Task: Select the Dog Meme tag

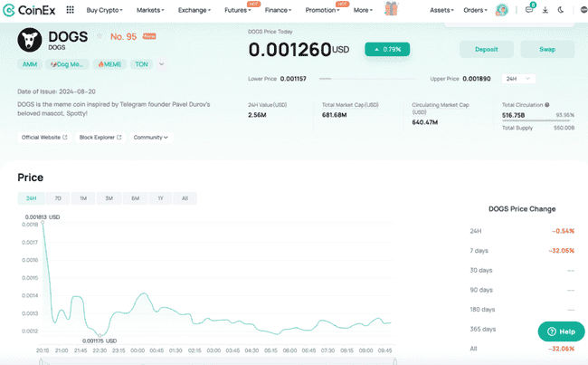Action: click(67, 64)
